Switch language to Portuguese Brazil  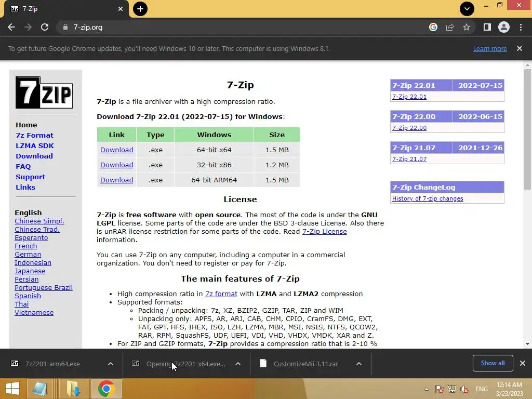click(44, 288)
